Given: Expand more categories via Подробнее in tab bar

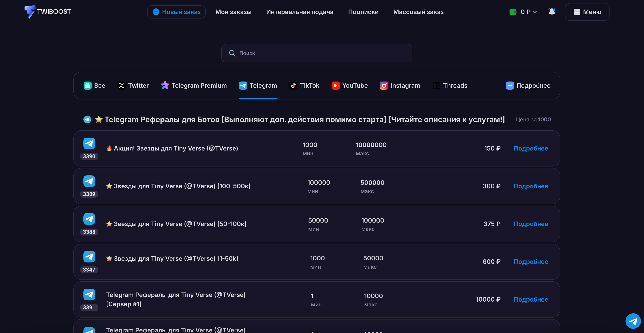Looking at the screenshot, I should point(528,86).
